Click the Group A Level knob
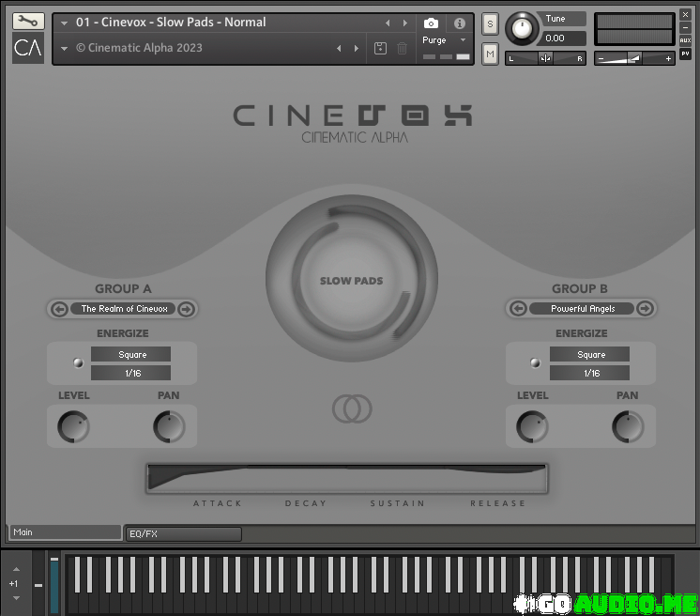Viewport: 700px width, 616px height. tap(73, 427)
